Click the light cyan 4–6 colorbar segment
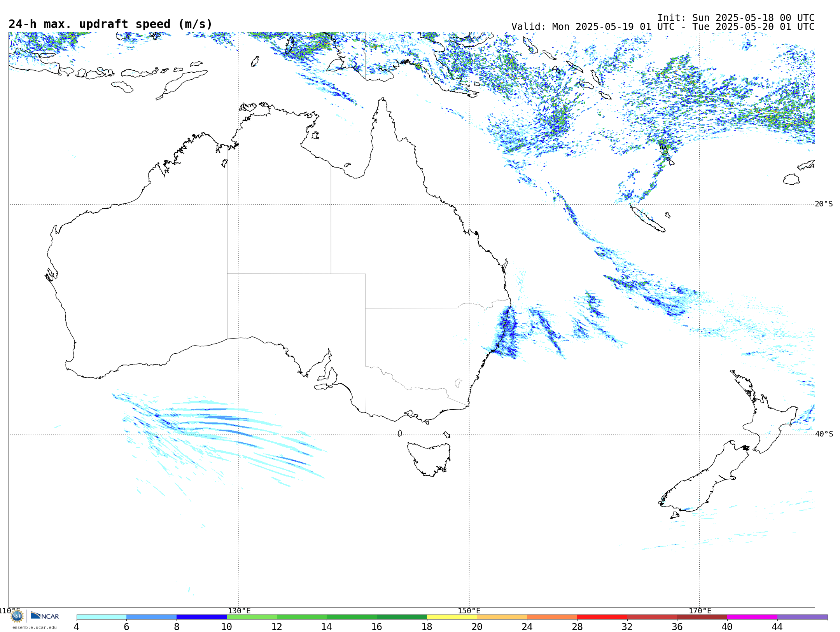Screen dimensions: 840x632 (x=101, y=617)
